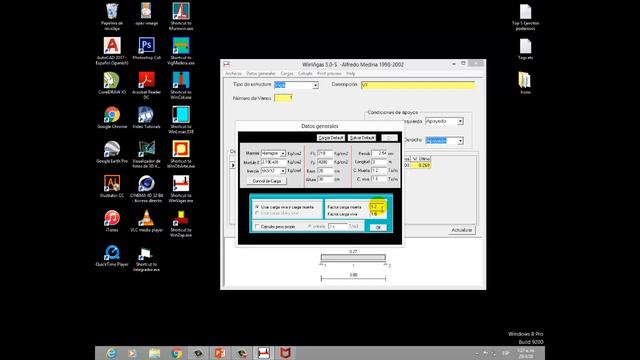This screenshot has height=360, width=640.
Task: Open the Google Chrome desktop shortcut
Action: 112,118
